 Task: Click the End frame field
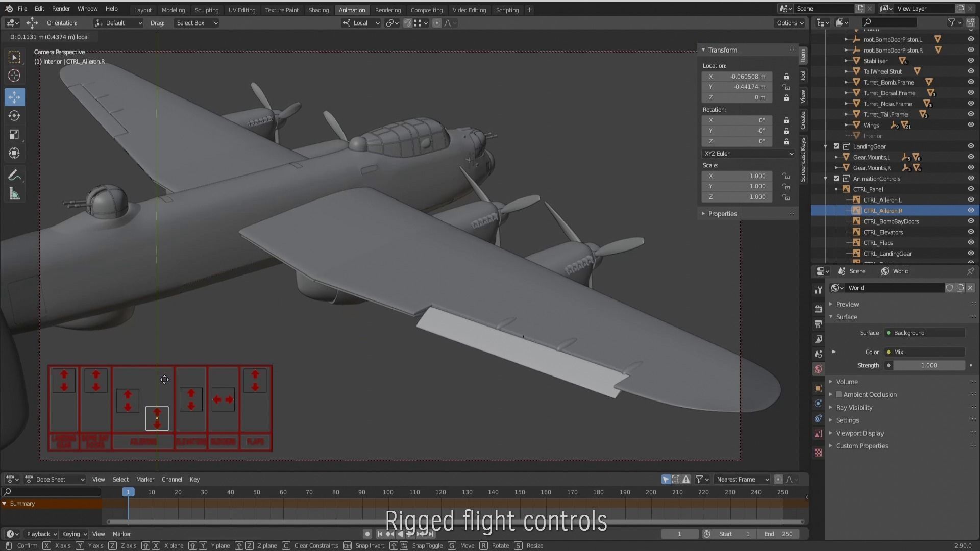tap(778, 534)
